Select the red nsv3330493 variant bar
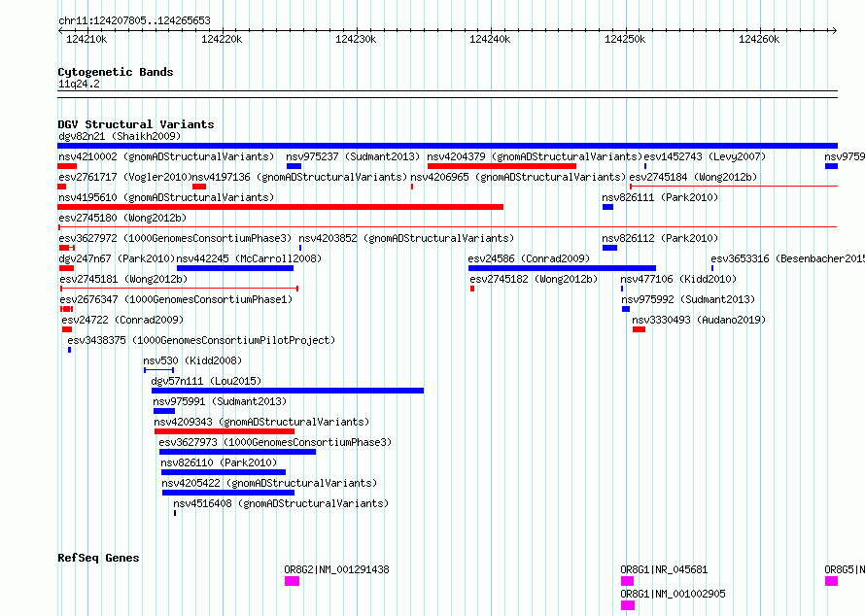Image resolution: width=865 pixels, height=616 pixels. [639, 329]
